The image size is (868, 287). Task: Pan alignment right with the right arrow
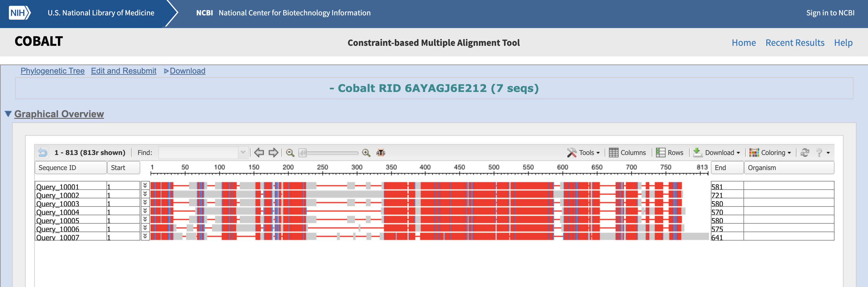[x=273, y=153]
